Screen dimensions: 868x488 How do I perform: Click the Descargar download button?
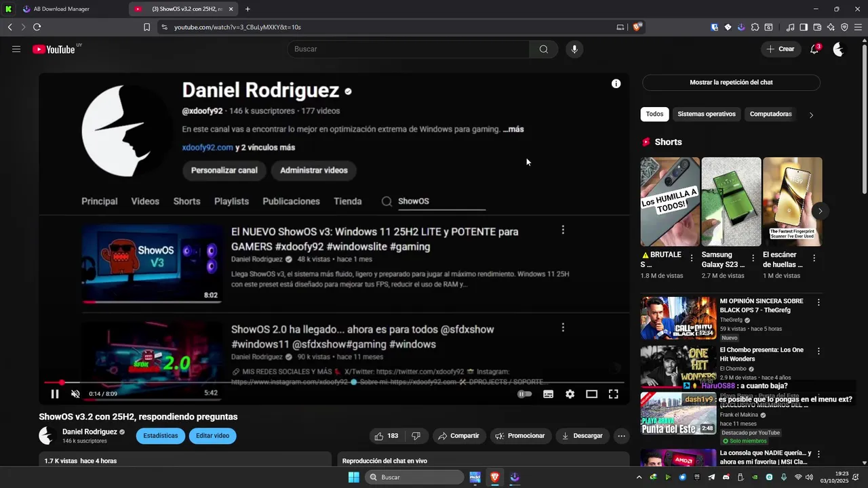point(583,436)
